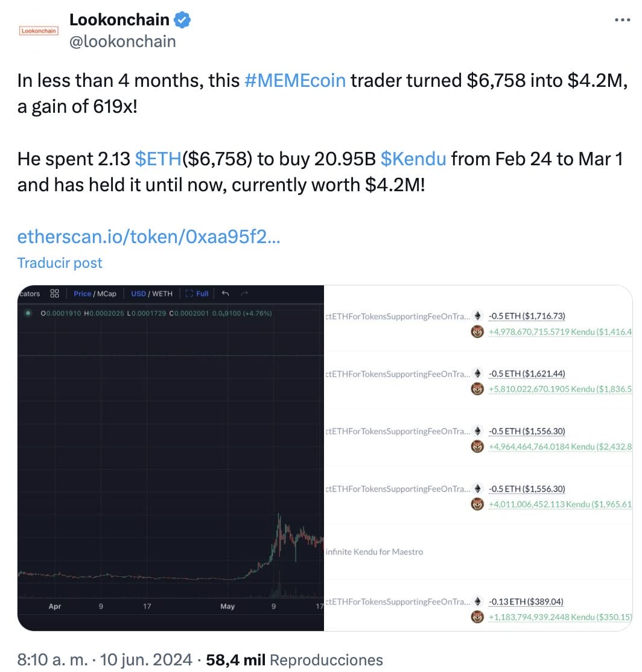The image size is (642, 672).
Task: Open the $ETH cashtag link
Action: (x=158, y=159)
